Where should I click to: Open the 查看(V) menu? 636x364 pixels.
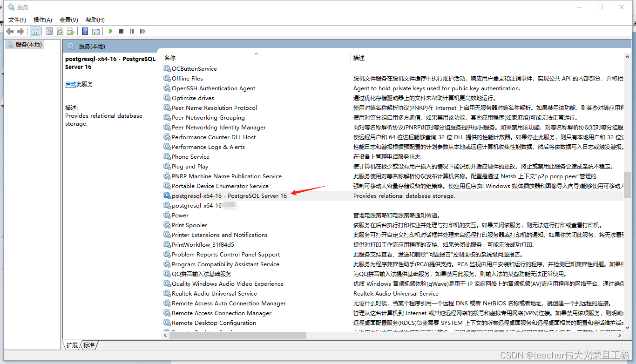[x=69, y=20]
